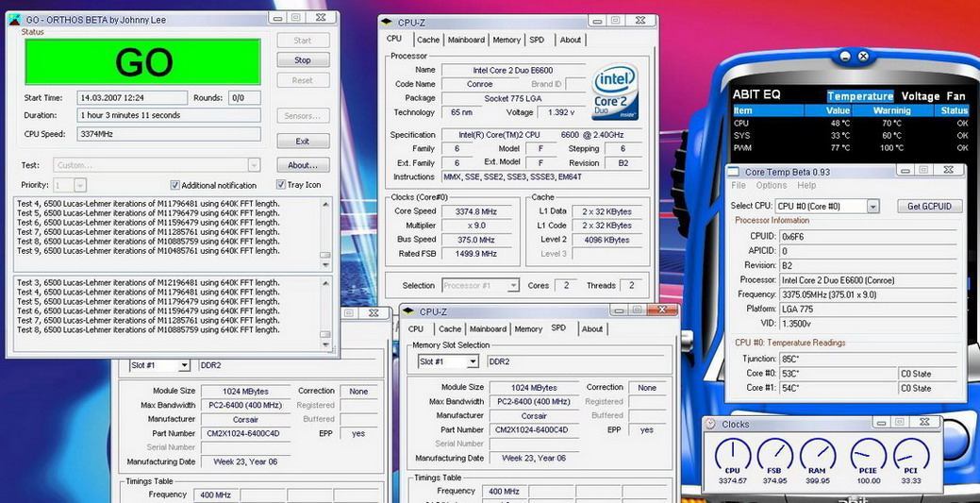Click the CPU clock gauge dial
The height and width of the screenshot is (503, 980).
coord(733,455)
